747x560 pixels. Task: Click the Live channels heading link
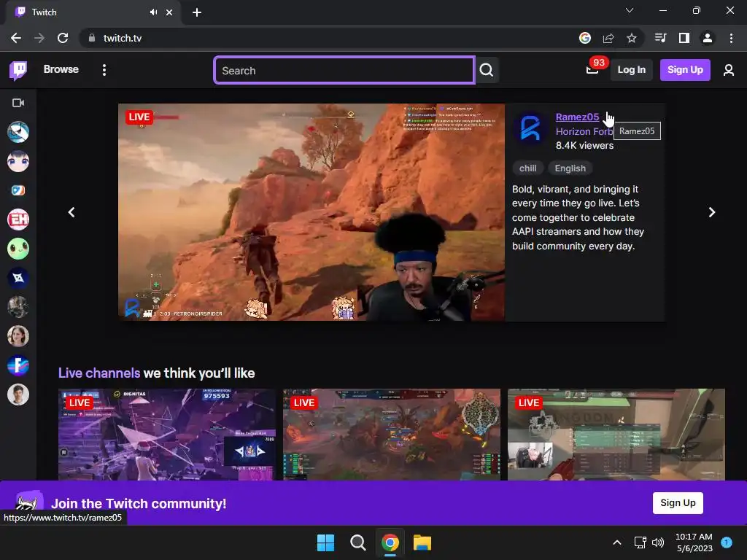click(99, 373)
